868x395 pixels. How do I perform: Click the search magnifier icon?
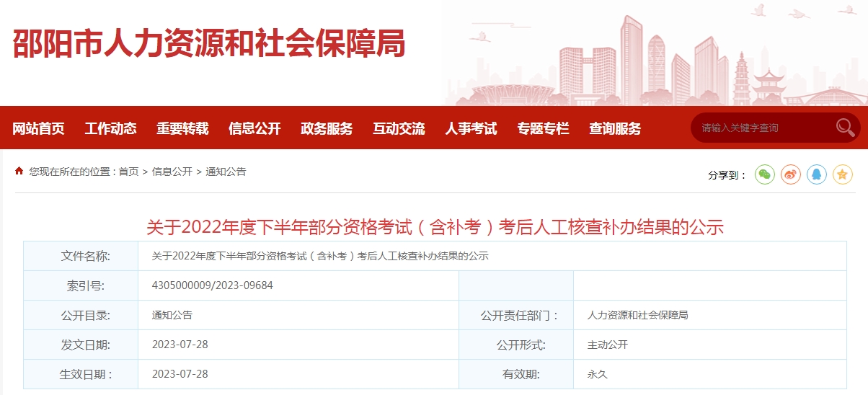(845, 128)
